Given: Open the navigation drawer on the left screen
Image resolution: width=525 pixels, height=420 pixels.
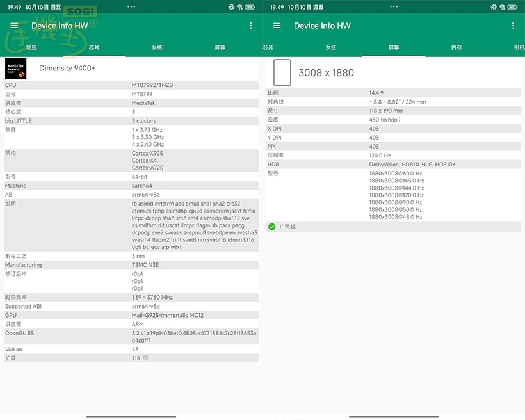Looking at the screenshot, I should click(x=14, y=26).
